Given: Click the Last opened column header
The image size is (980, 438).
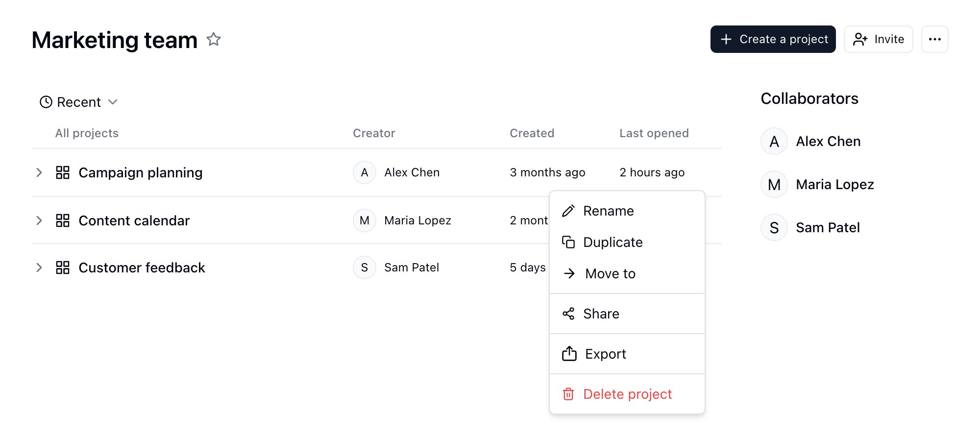Looking at the screenshot, I should (x=654, y=133).
